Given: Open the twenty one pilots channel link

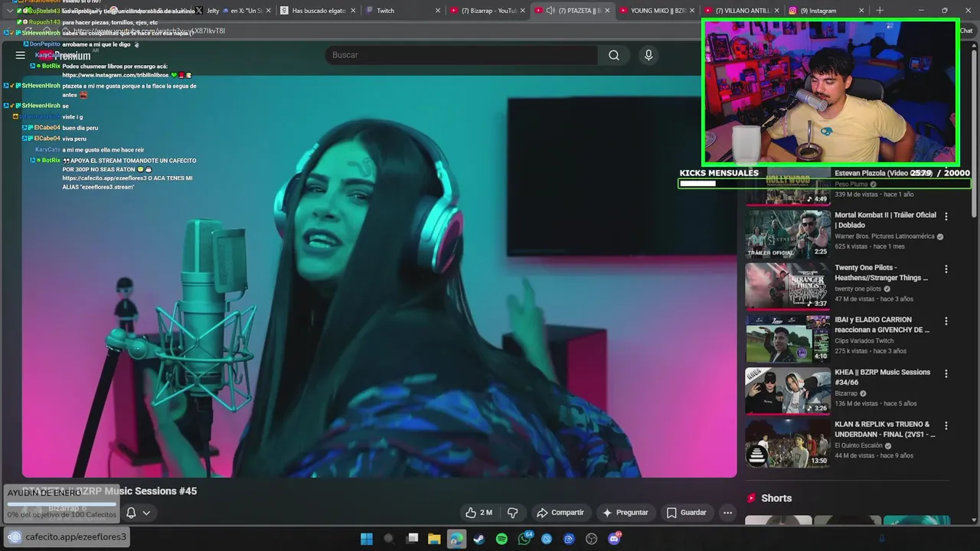Looking at the screenshot, I should click(x=858, y=289).
